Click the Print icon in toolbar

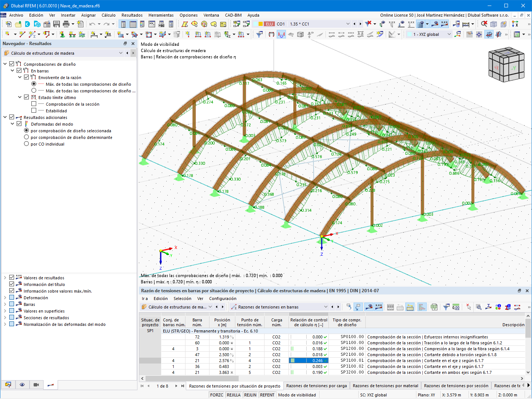(66, 24)
